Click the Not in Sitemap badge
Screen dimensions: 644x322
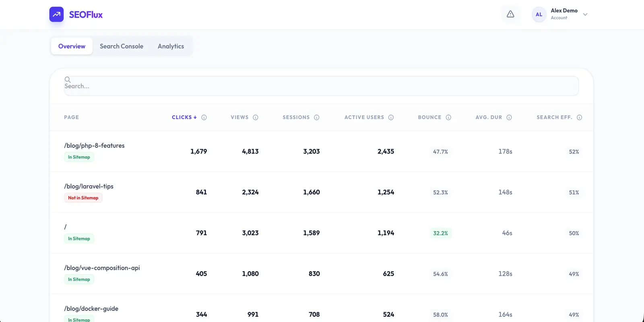(83, 198)
